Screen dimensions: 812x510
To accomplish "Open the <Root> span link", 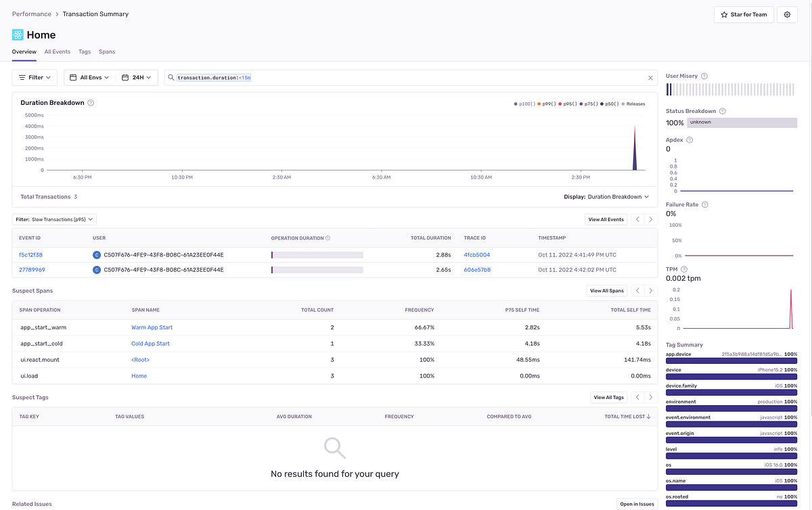I will click(140, 360).
